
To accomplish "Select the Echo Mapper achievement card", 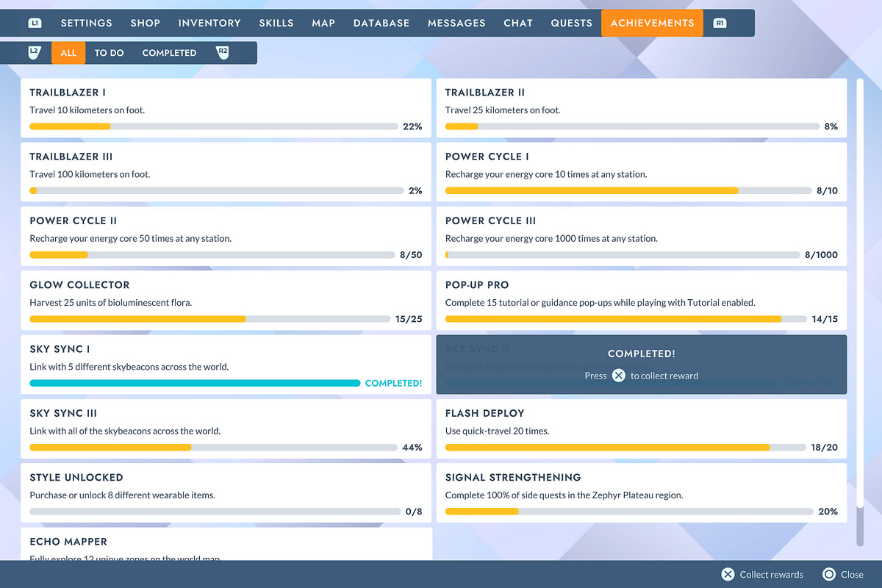I will pyautogui.click(x=226, y=544).
